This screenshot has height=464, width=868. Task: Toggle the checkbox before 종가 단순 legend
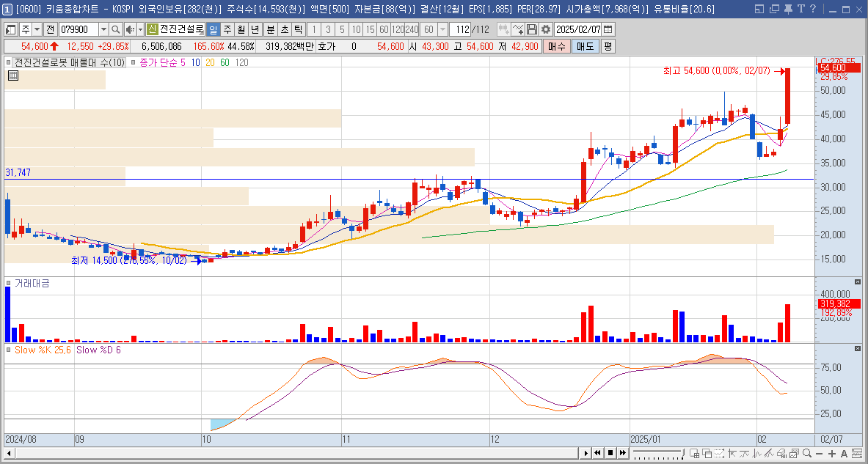[134, 62]
